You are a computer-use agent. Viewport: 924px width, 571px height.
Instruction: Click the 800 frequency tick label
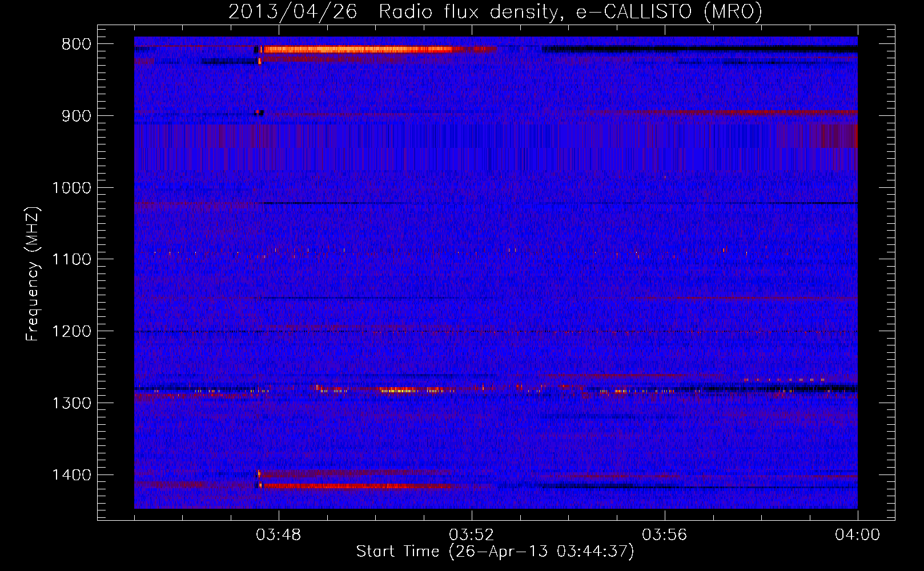pos(77,44)
